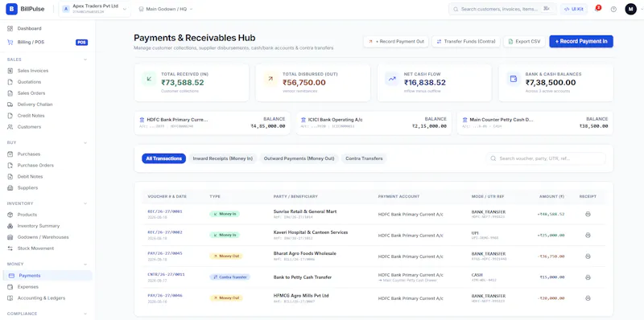Click Transfer Funds (Contra) button
Viewport: 644px width, 320px height.
click(466, 42)
